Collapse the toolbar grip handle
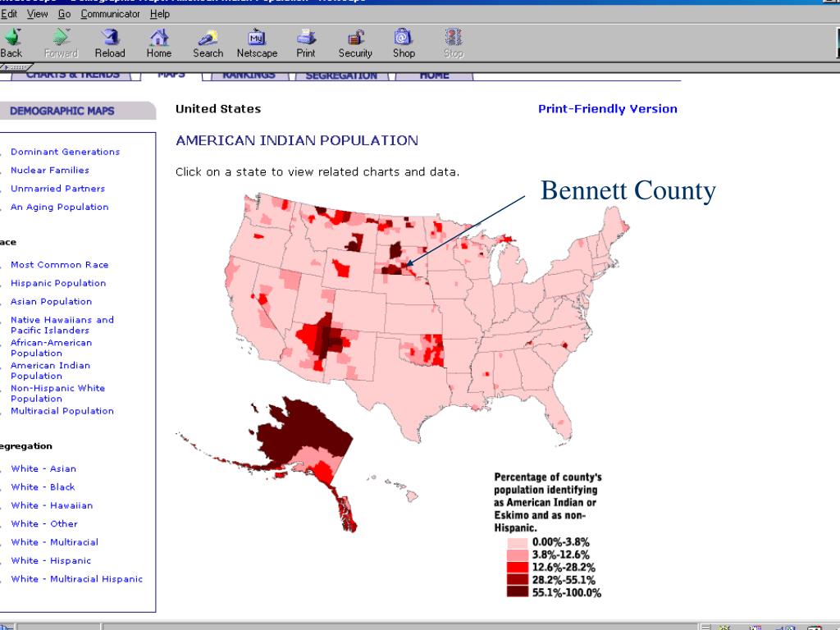Screen dimensions: 840x630 click(x=15, y=67)
